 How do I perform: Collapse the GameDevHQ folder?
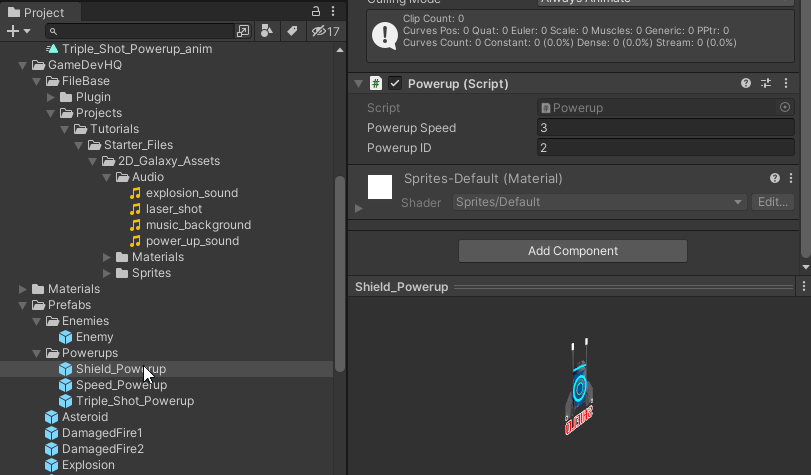[23, 65]
